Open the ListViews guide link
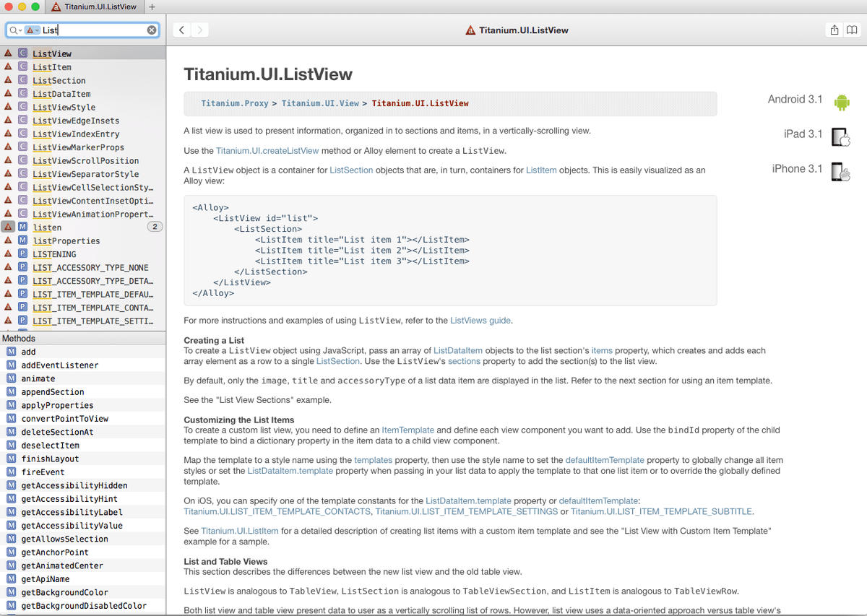This screenshot has width=867, height=616. point(480,321)
